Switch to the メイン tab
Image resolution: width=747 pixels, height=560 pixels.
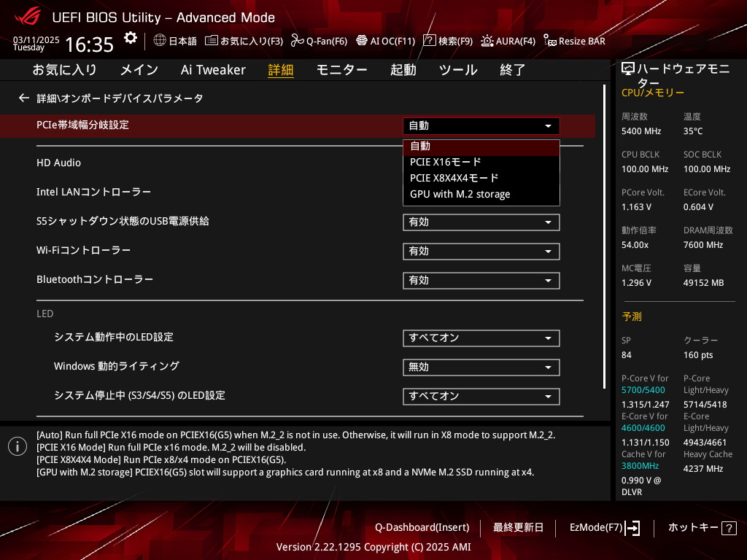click(139, 70)
